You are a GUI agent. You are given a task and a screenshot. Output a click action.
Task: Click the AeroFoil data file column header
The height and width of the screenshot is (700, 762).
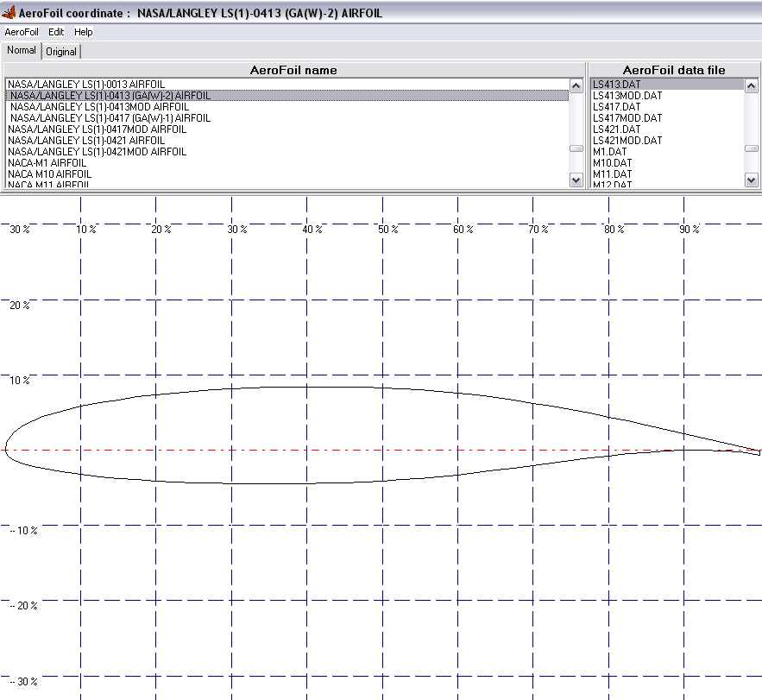[x=673, y=70]
